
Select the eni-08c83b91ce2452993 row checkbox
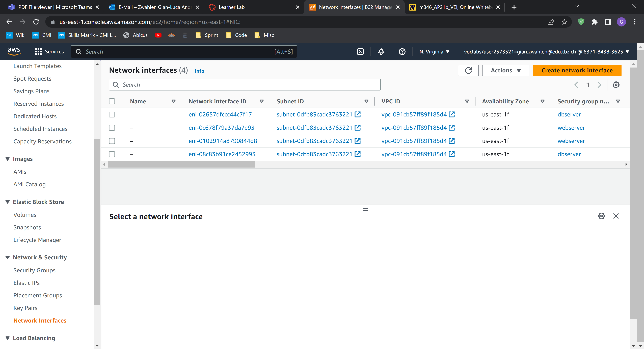[x=112, y=154]
